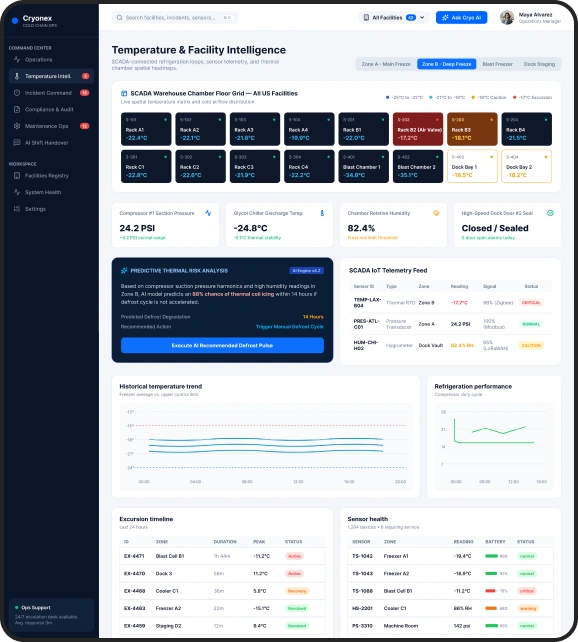Select Temperature Intel. sidebar item
This screenshot has height=642, width=578.
(x=51, y=76)
